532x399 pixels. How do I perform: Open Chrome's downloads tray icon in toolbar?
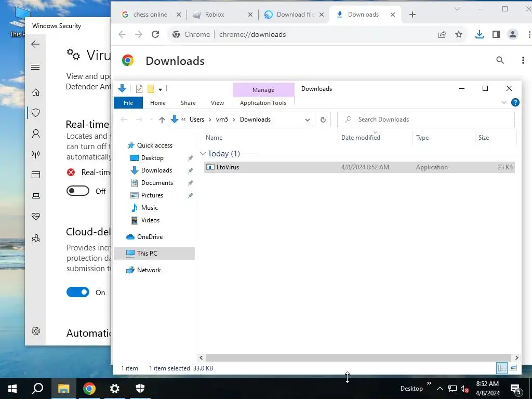(480, 34)
